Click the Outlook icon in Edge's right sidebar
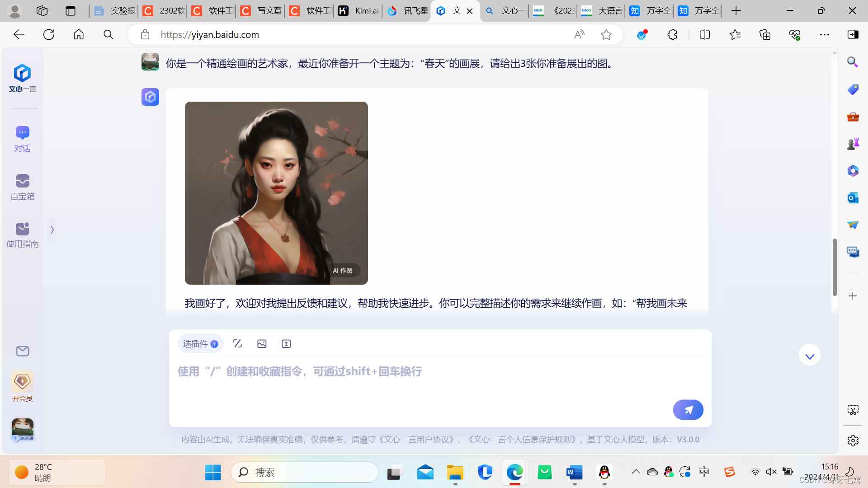 click(853, 198)
